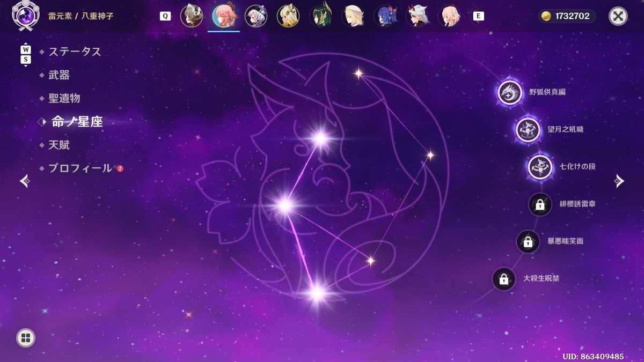Switch to the light-pink-haired character portrait

pyautogui.click(x=449, y=16)
